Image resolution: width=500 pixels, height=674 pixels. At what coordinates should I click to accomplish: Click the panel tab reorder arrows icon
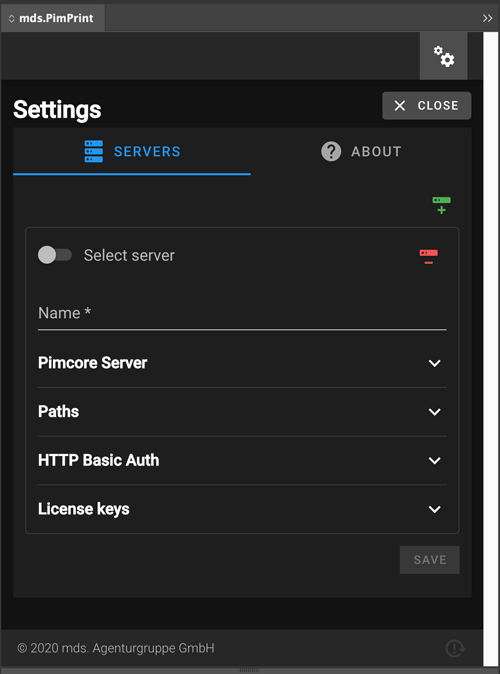pyautogui.click(x=12, y=18)
